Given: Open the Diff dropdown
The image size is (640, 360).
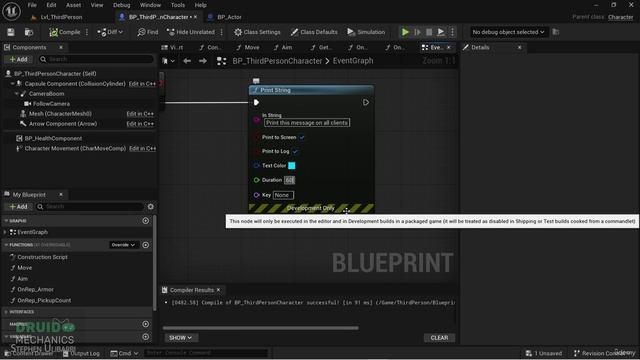Looking at the screenshot, I should 110,32.
